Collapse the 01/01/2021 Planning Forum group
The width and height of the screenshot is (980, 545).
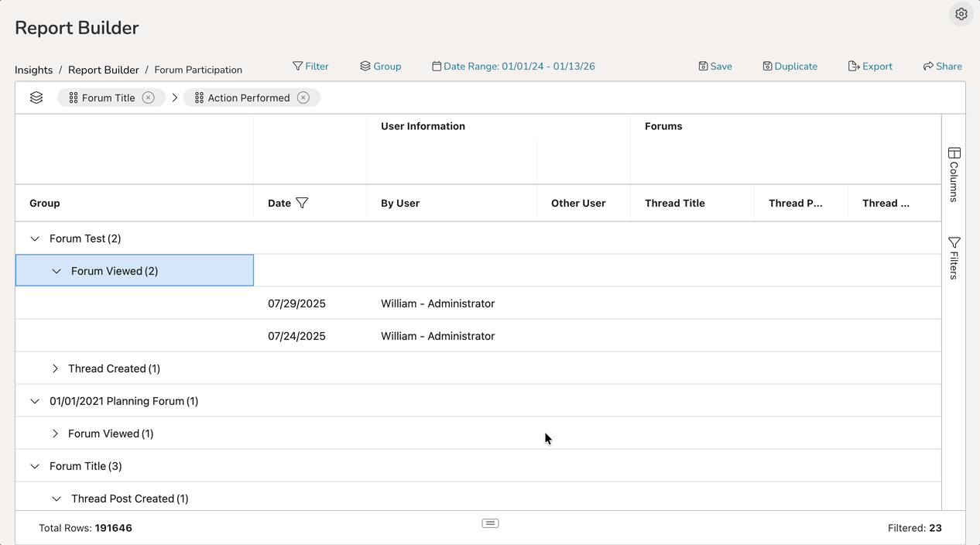pos(35,401)
